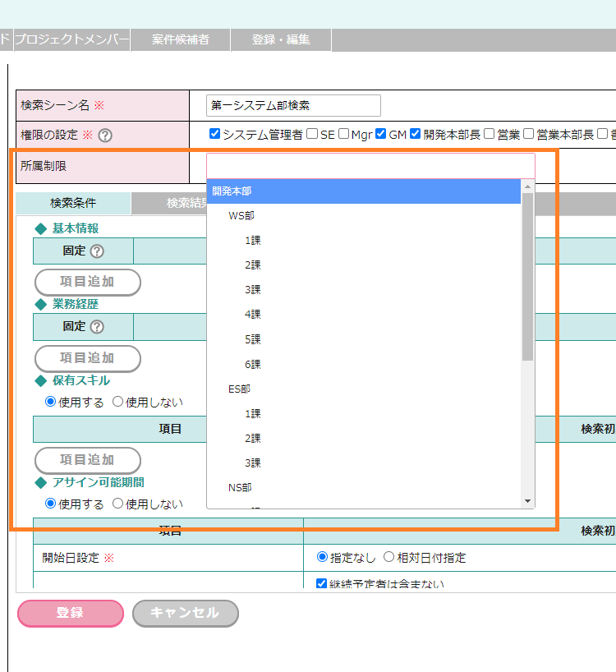This screenshot has width=616, height=672.
Task: Select WS部 from the dropdown list
Action: [x=241, y=215]
